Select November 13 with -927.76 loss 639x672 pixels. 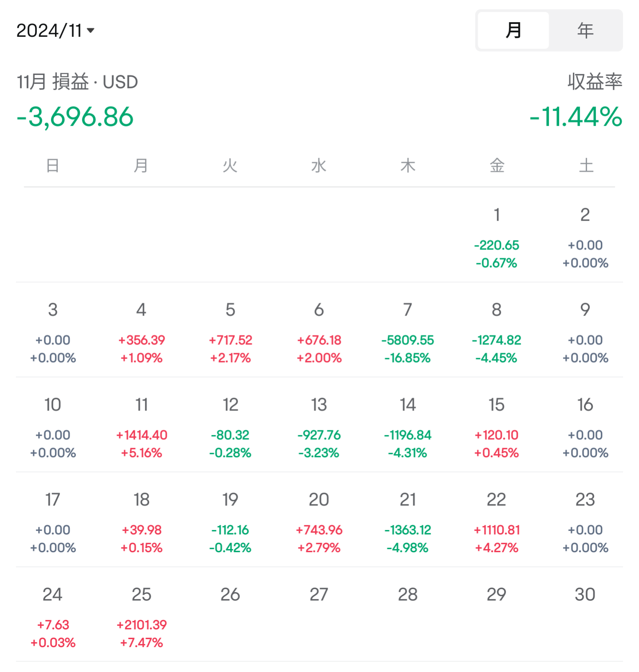(319, 428)
